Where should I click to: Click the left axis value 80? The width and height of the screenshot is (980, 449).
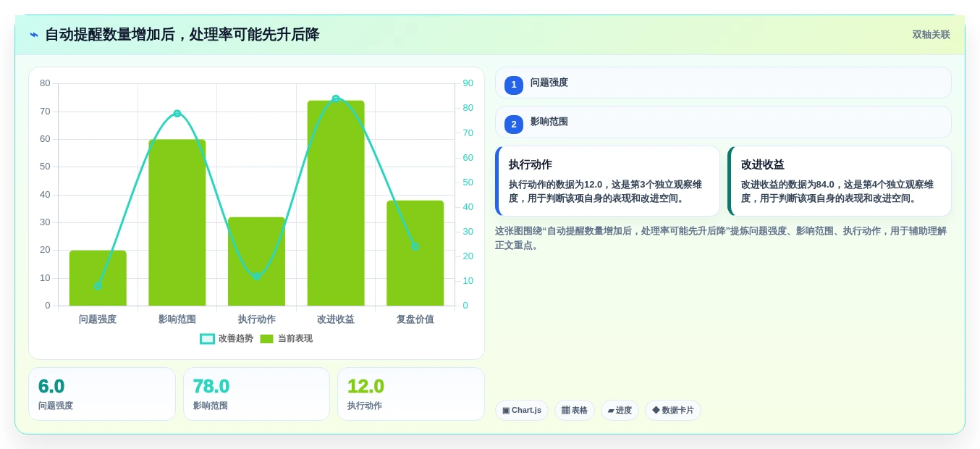coord(45,83)
